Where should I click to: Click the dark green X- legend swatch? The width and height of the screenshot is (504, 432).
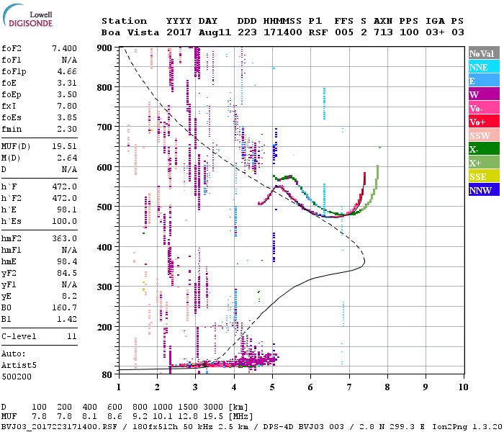coord(483,149)
